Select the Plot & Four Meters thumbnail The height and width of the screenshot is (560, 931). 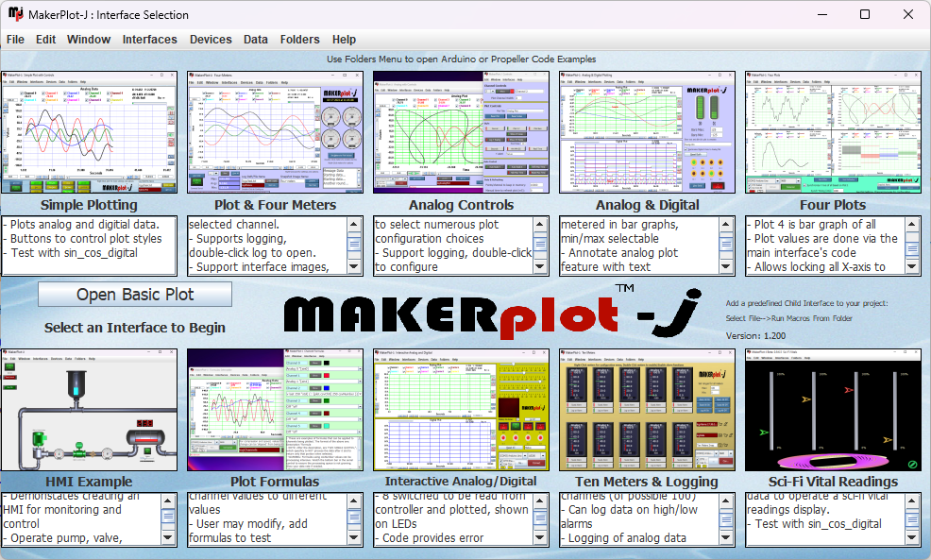(275, 132)
